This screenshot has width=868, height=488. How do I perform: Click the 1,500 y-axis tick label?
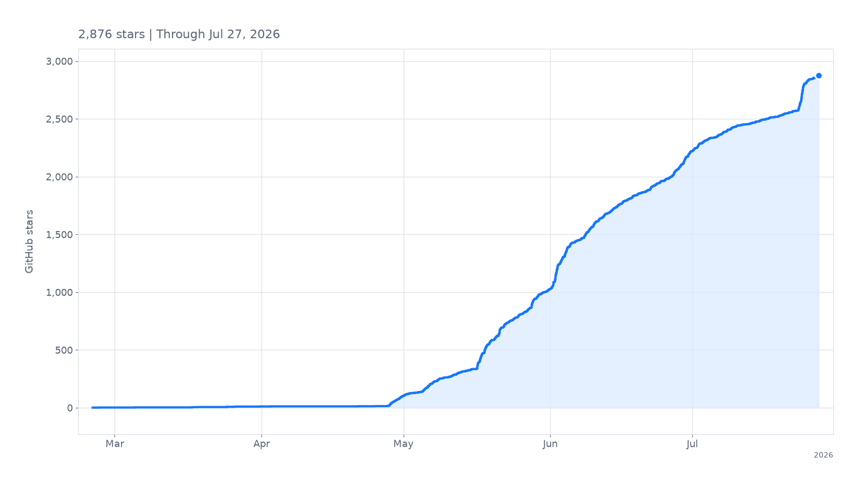59,234
